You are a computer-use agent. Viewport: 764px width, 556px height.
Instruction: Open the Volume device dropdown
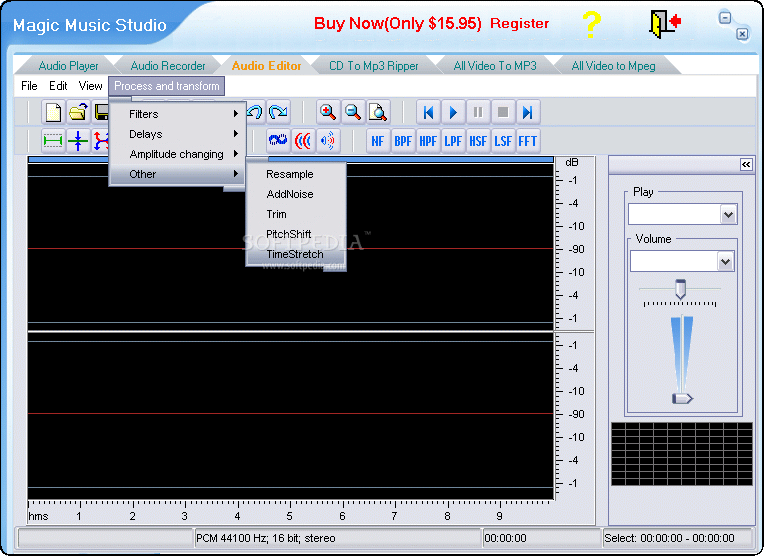[x=725, y=262]
